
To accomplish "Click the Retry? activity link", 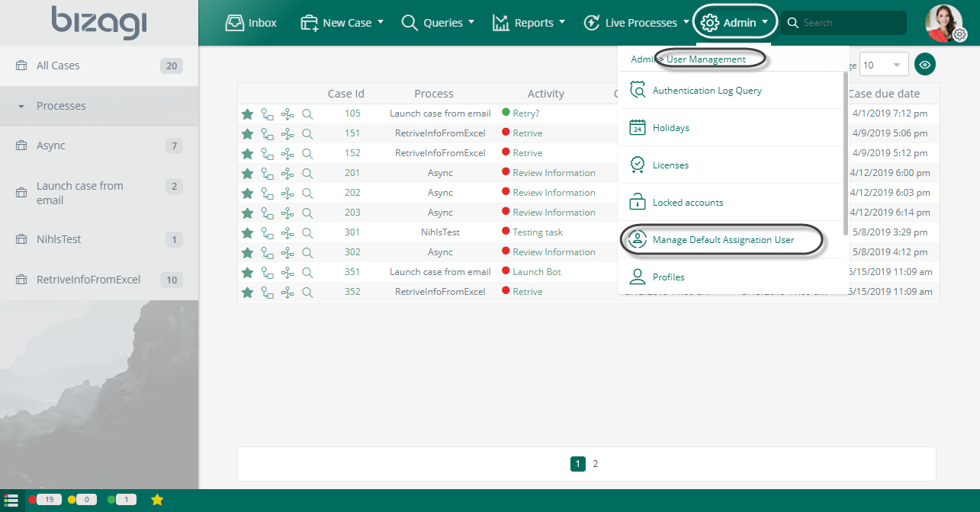I will point(526,114).
